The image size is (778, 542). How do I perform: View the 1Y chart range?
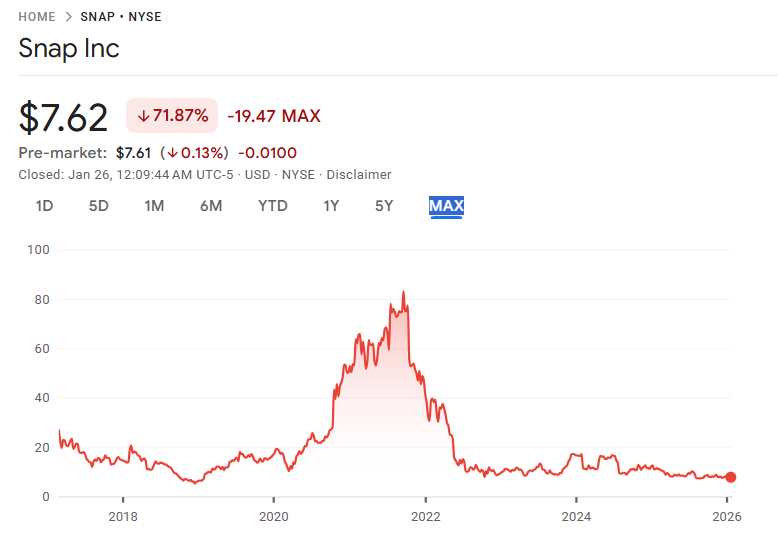pyautogui.click(x=331, y=206)
